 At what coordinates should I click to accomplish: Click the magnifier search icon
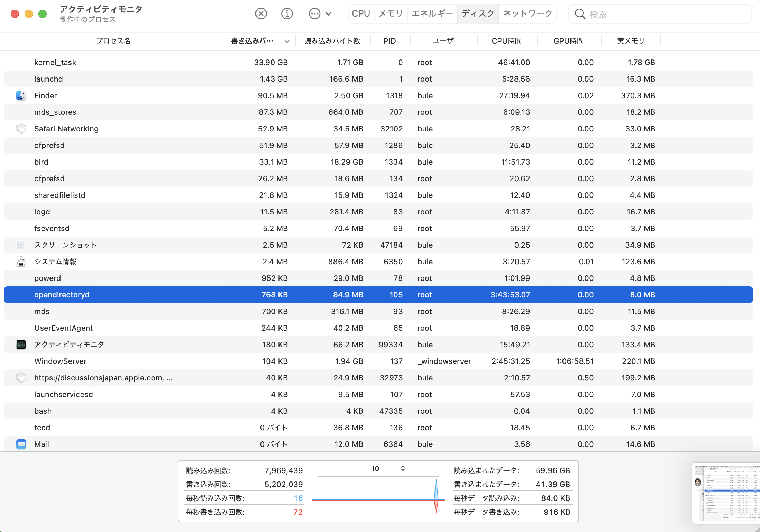(x=580, y=14)
